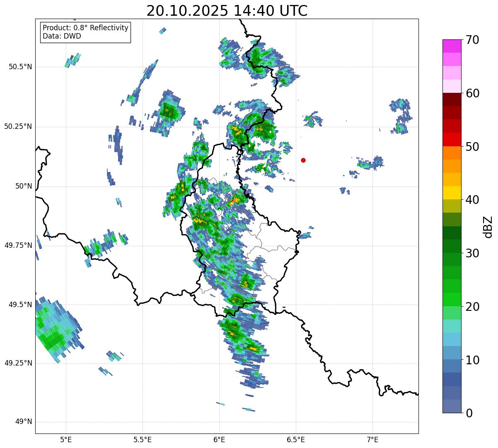Click the "dBZ" colorbar label
498x448 pixels.
[488, 226]
